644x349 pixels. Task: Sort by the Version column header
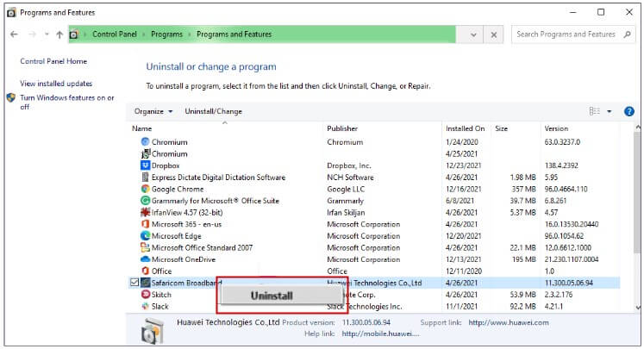pyautogui.click(x=556, y=128)
